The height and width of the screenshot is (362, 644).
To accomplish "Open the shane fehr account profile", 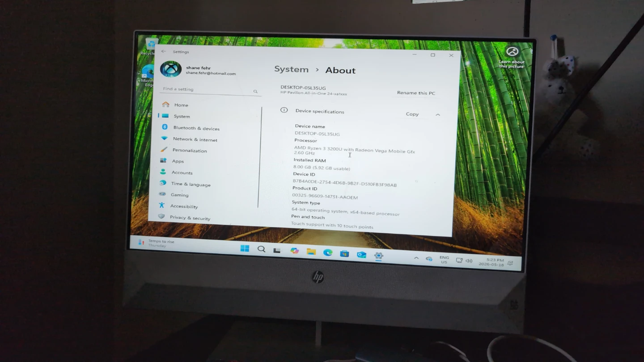I will (199, 69).
